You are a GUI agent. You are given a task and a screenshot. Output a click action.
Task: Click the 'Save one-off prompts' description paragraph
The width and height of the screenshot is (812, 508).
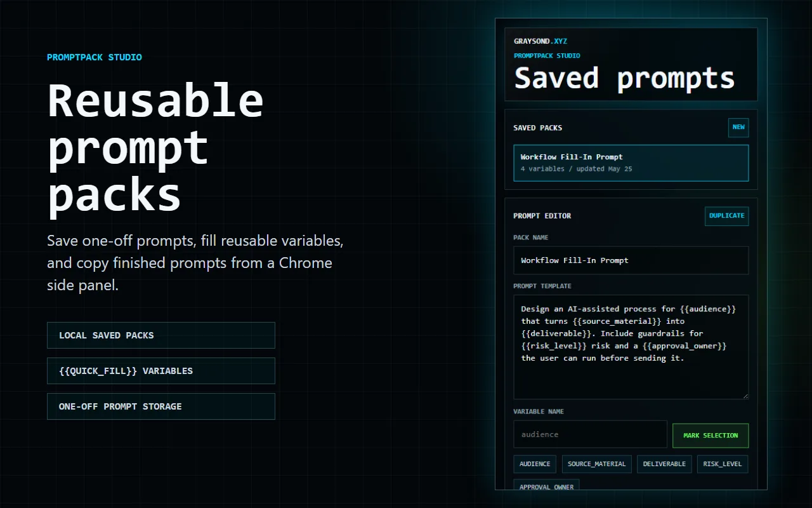pos(195,263)
